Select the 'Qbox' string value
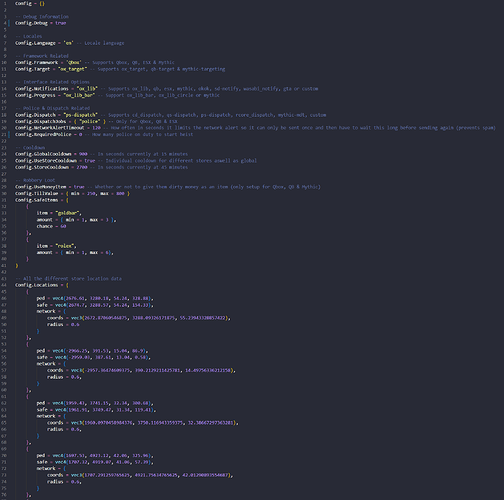This screenshot has width=504, height=500. tap(74, 62)
